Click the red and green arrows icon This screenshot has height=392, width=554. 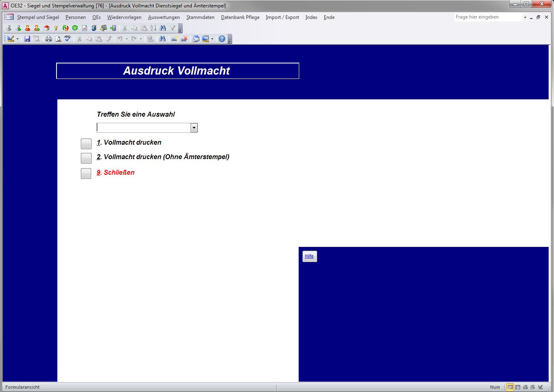click(x=65, y=28)
